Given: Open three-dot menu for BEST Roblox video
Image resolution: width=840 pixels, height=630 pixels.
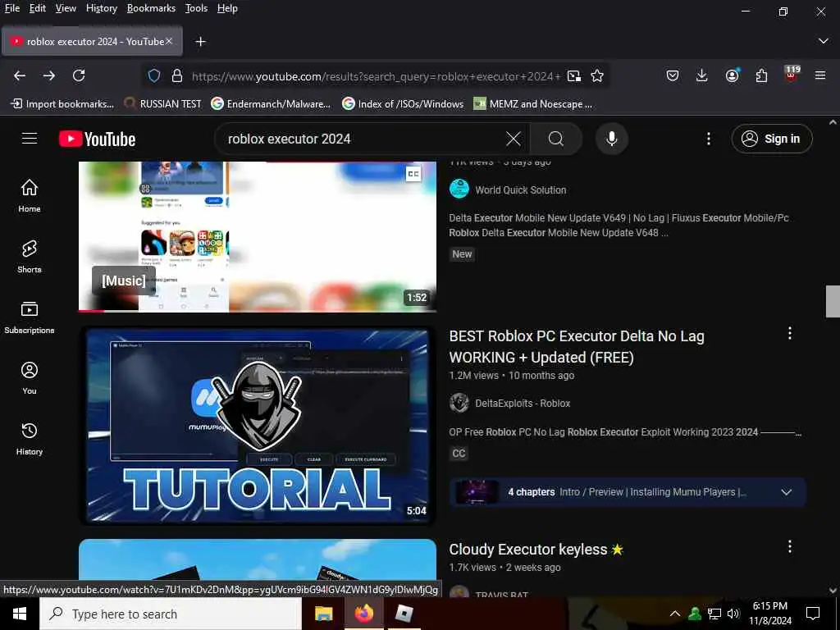Looking at the screenshot, I should click(790, 333).
